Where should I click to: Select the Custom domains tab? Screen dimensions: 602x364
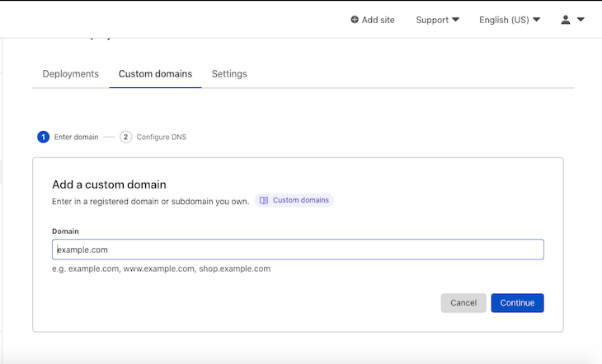pyautogui.click(x=155, y=73)
